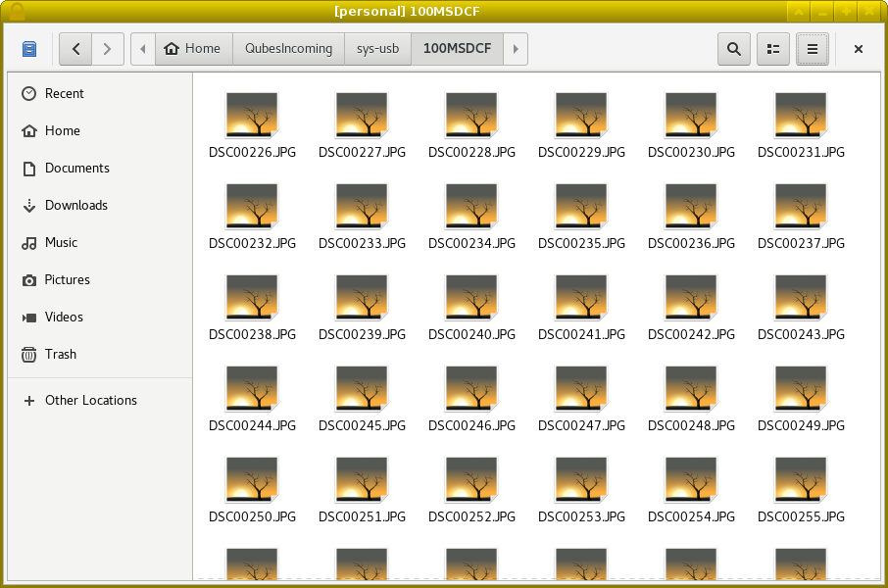Select the DSC00239.JPG image icon
The image size is (888, 588).
coord(362,297)
